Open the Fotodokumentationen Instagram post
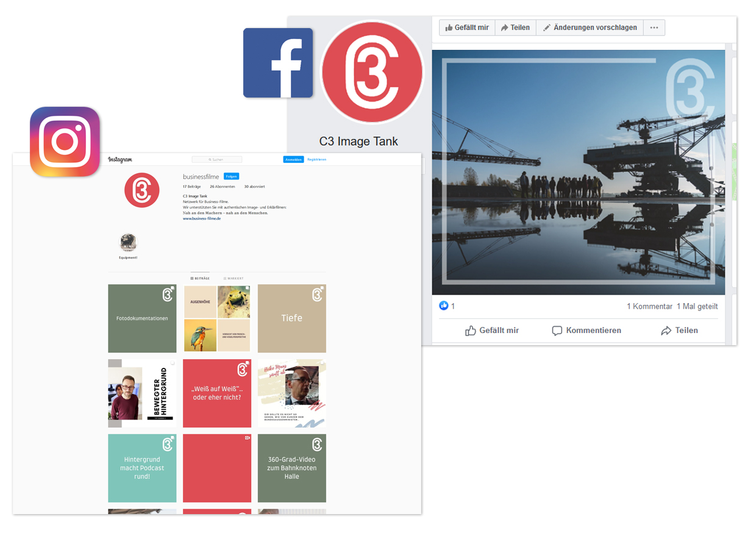Screen dimensions: 756x533 pos(142,318)
